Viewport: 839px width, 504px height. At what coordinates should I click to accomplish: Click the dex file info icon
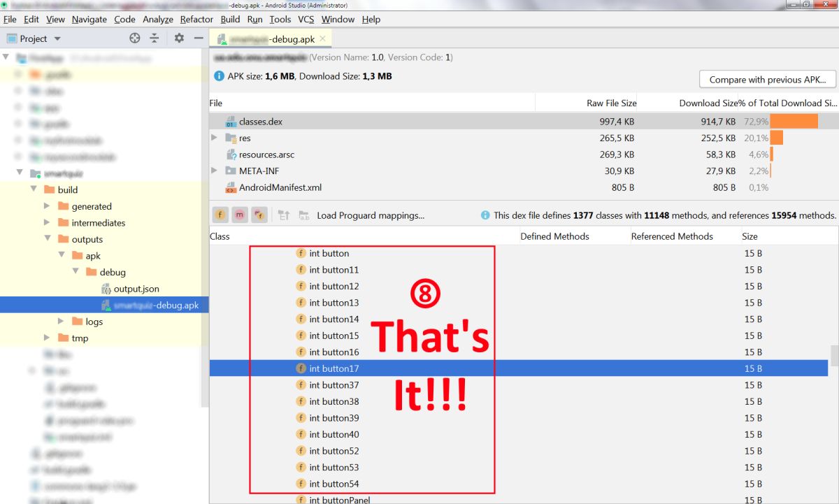485,215
